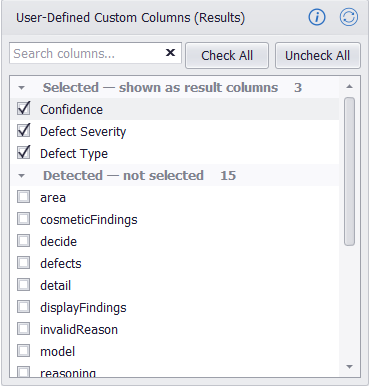Tick the defects checkbox
This screenshot has height=386, width=372.
tap(24, 263)
